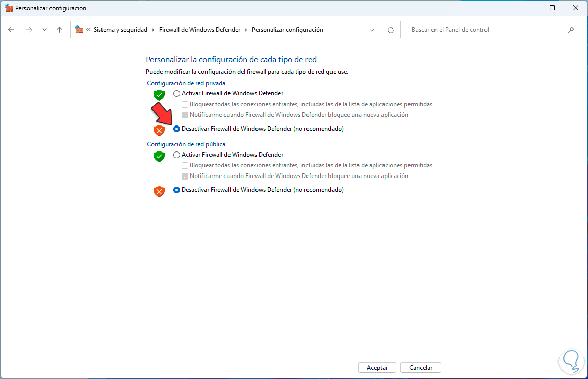Toggle 'Notificarme' checkbox for red privada
Image resolution: width=588 pixels, height=379 pixels.
pos(185,115)
